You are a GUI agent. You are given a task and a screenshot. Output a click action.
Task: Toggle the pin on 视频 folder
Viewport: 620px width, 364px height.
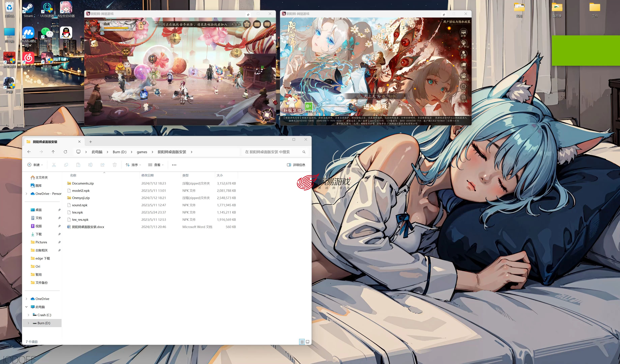[x=59, y=226]
